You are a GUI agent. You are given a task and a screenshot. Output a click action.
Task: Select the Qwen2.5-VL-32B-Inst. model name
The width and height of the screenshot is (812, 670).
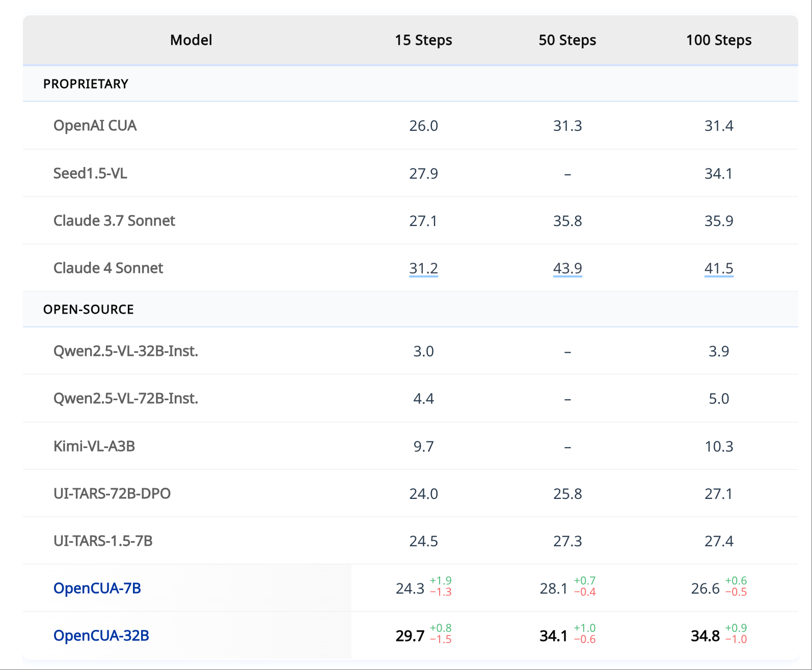(x=126, y=351)
